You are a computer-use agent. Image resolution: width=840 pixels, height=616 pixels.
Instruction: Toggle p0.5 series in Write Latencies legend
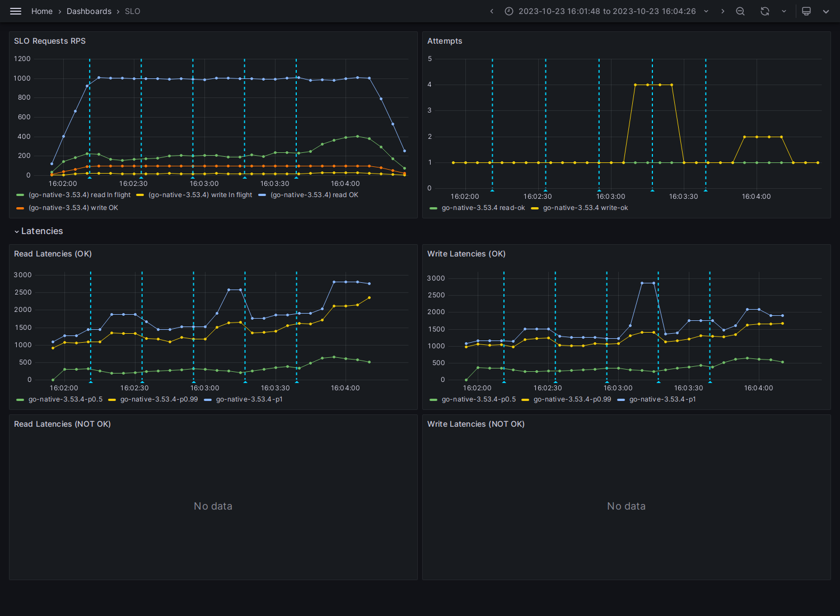(x=479, y=399)
